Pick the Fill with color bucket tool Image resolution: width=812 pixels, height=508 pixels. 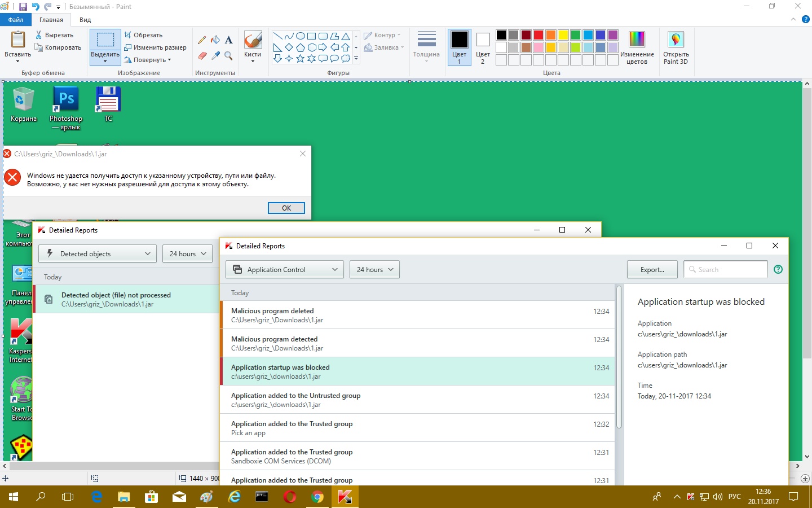[x=215, y=40]
